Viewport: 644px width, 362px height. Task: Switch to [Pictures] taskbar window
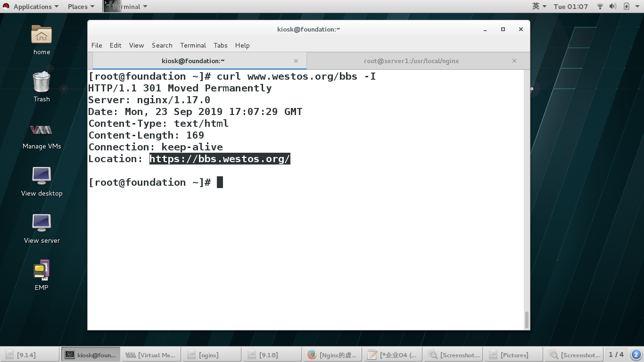(513, 354)
